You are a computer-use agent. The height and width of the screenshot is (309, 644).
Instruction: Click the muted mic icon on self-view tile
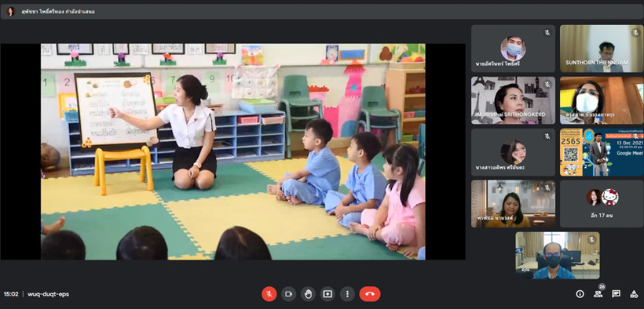(x=591, y=239)
